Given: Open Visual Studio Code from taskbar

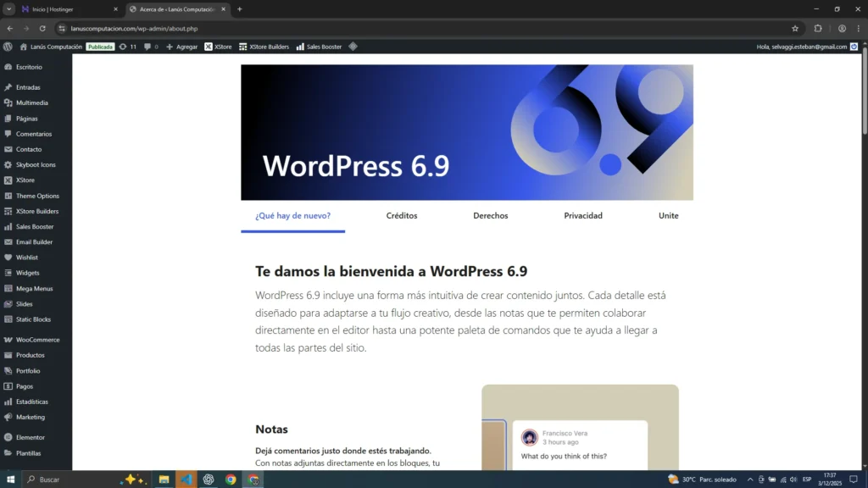Looking at the screenshot, I should [186, 479].
